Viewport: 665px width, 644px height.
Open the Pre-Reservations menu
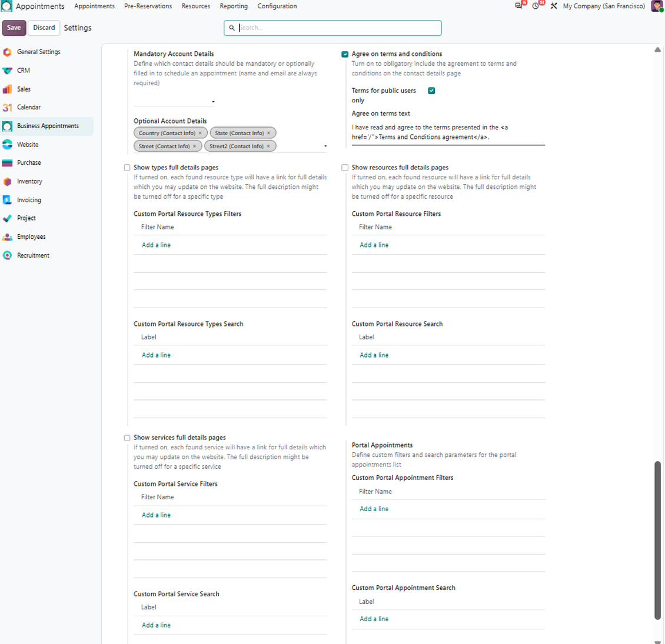click(x=148, y=6)
